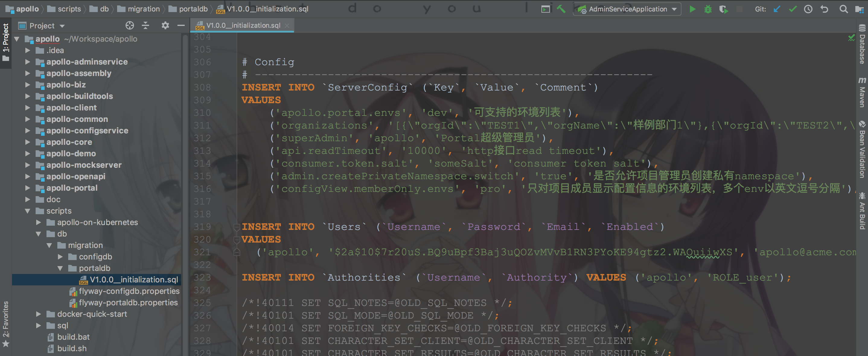This screenshot has width=868, height=356.
Task: Run AdminServiceApplication with the green play icon
Action: click(692, 9)
